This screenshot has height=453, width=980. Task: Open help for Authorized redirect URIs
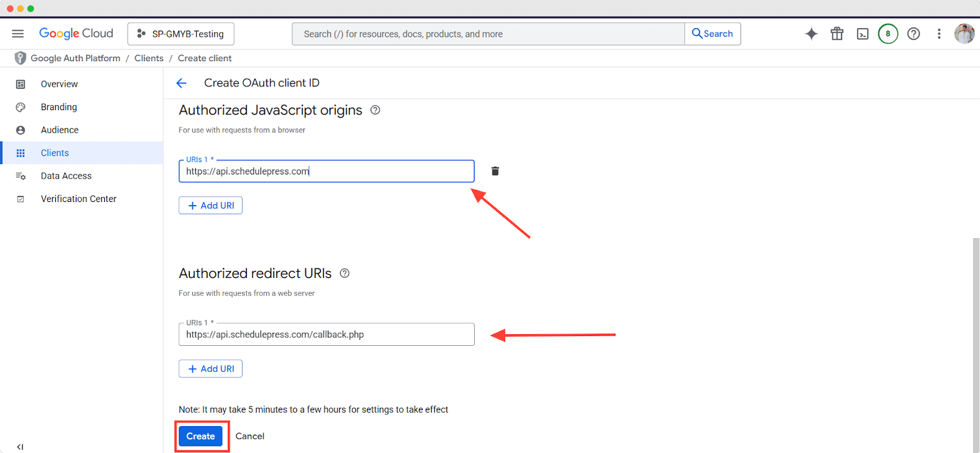point(345,274)
